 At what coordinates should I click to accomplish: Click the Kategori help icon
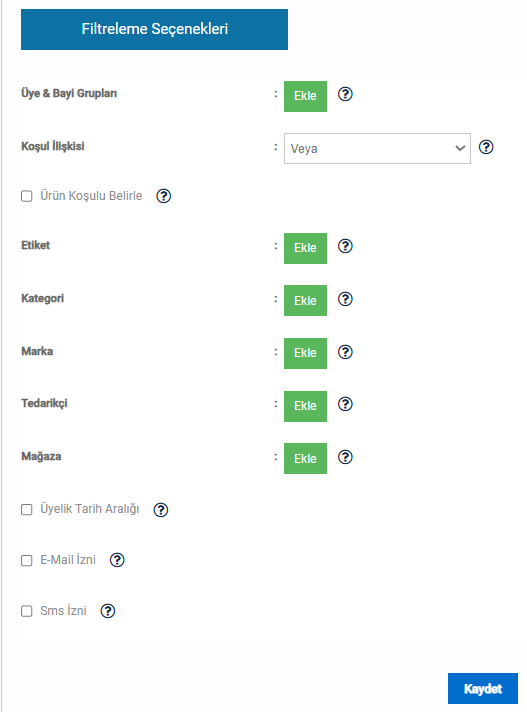point(345,299)
